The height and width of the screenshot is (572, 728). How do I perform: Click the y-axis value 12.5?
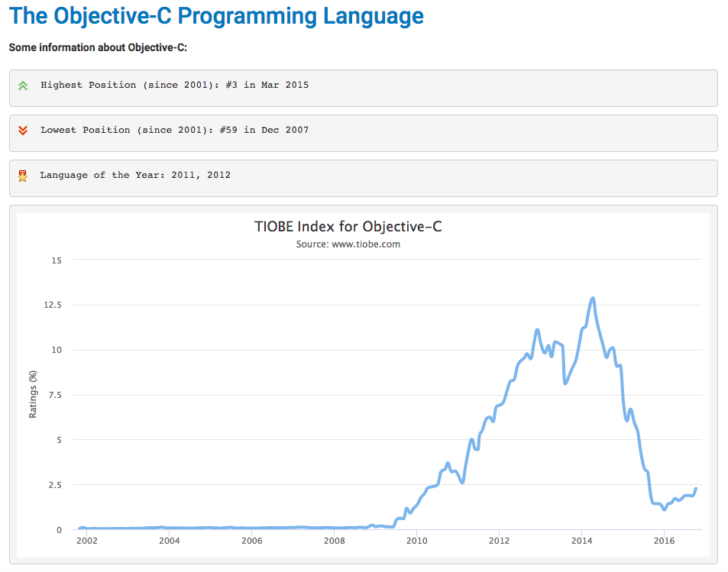(x=53, y=305)
